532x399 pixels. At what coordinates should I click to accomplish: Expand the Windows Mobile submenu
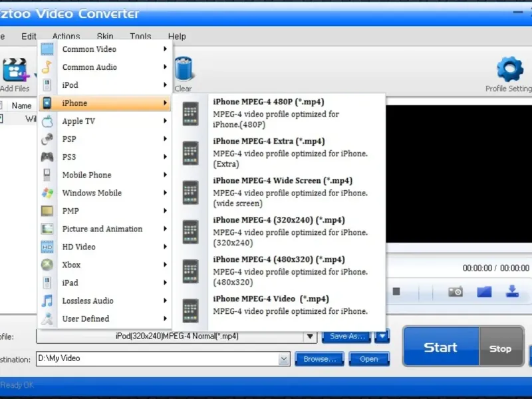coord(165,193)
